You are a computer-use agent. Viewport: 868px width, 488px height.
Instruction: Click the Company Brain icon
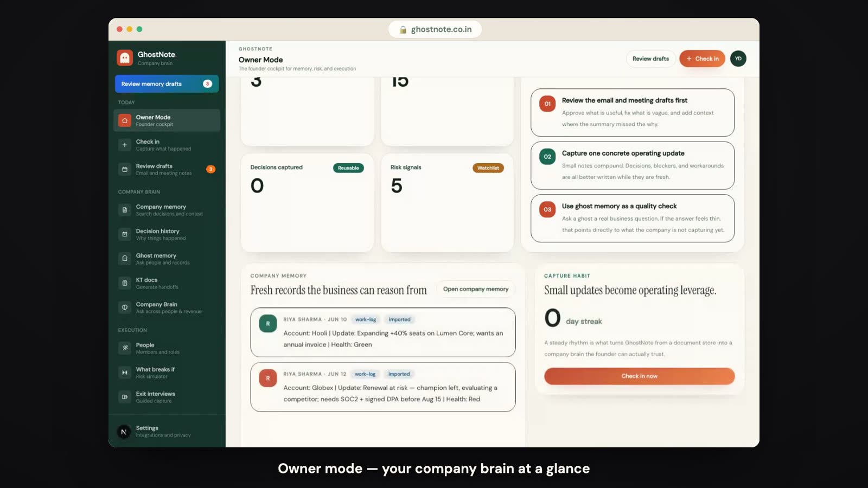pos(125,307)
